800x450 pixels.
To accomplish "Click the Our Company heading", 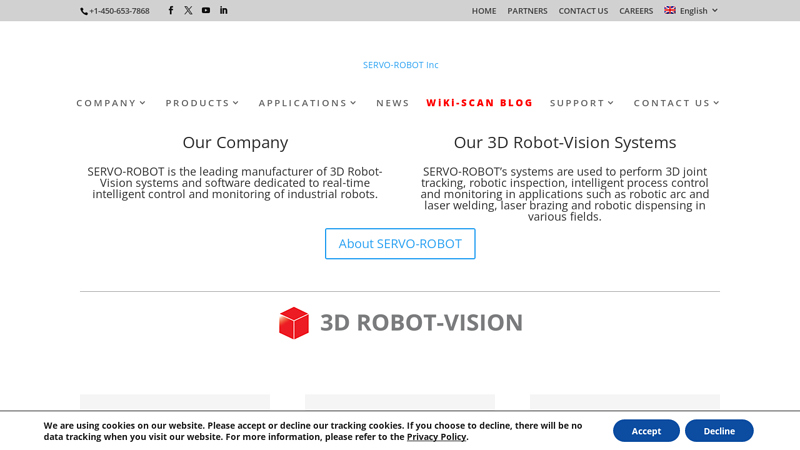I will coord(235,142).
